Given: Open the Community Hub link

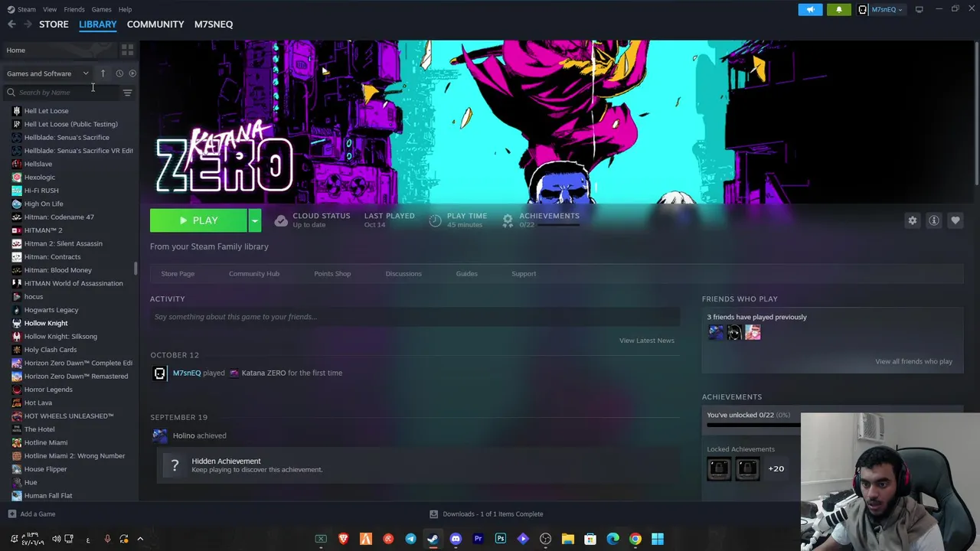Looking at the screenshot, I should (254, 274).
